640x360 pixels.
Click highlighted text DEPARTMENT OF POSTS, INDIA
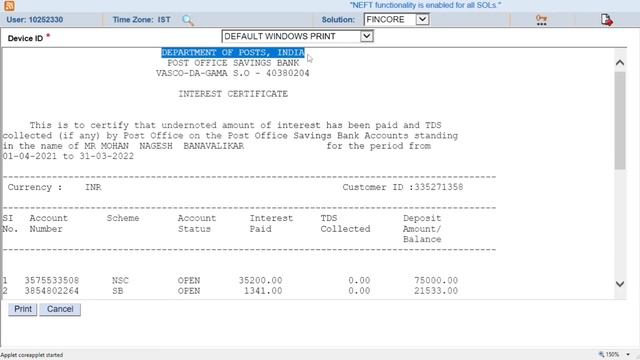(x=233, y=53)
